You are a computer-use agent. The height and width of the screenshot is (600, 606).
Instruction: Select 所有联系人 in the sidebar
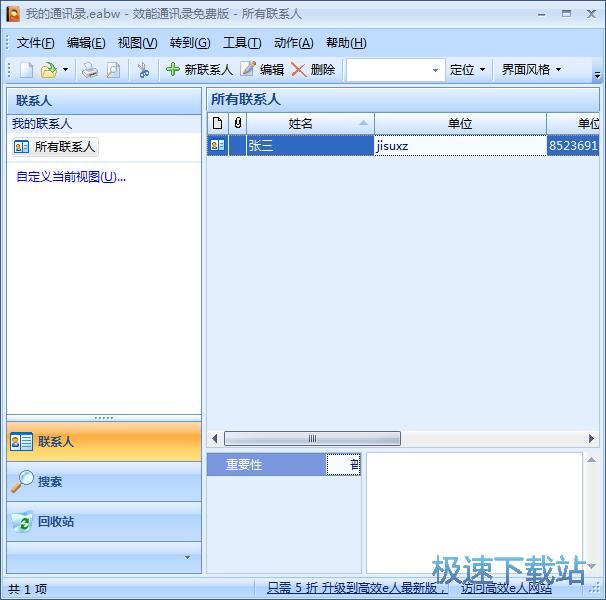pos(55,147)
